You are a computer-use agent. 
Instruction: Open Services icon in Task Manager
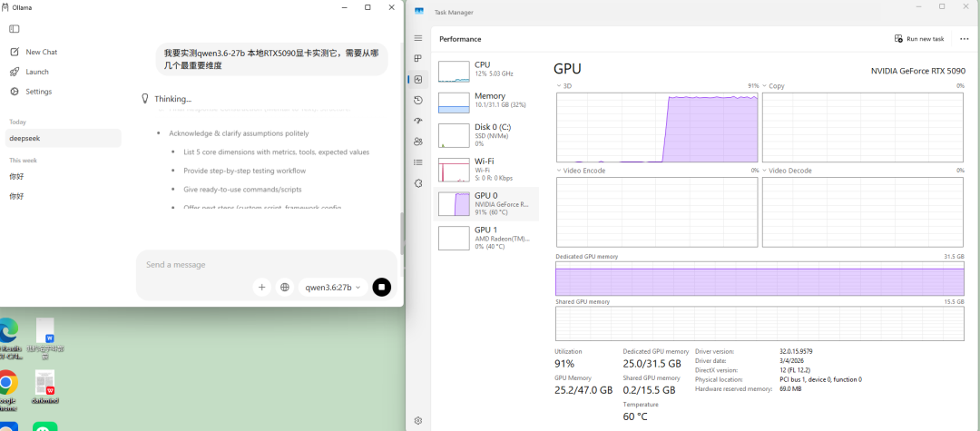418,183
